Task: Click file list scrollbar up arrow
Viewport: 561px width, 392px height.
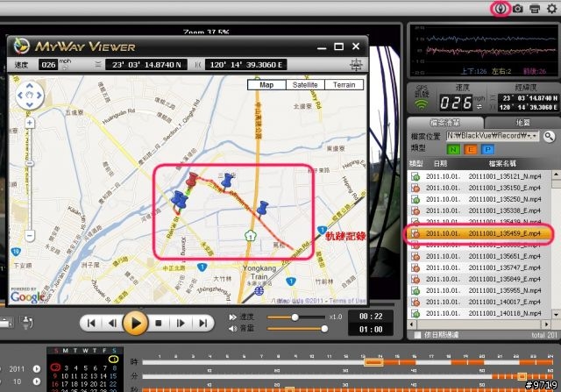Action: coord(556,175)
